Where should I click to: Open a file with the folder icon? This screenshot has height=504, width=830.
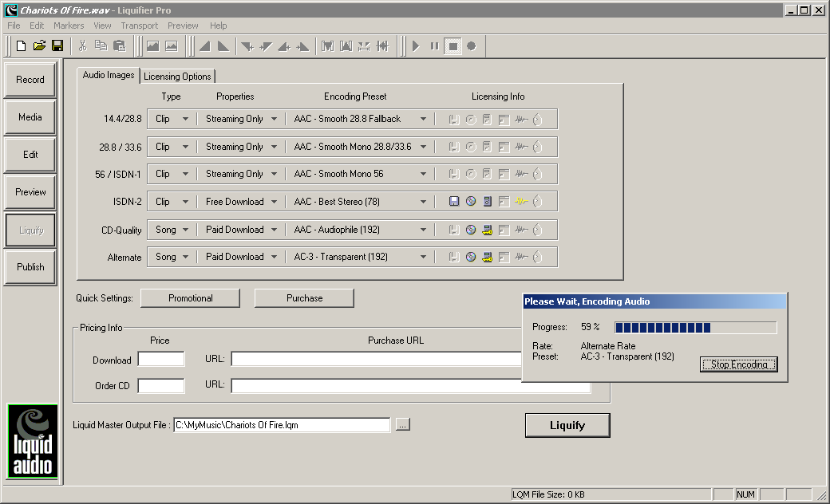39,46
